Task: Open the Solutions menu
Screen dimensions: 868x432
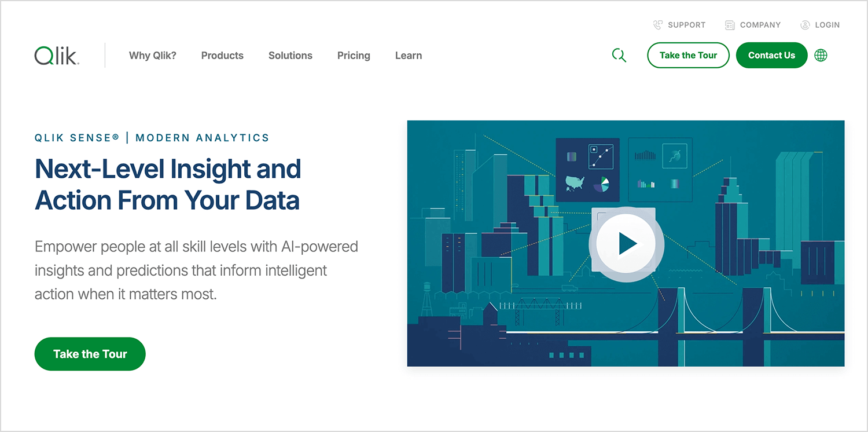Action: (290, 56)
